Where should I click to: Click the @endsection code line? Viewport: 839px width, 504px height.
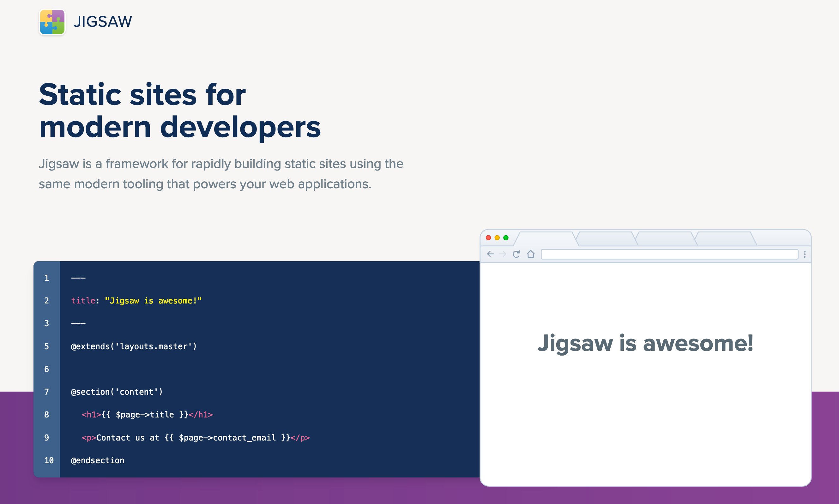coord(98,460)
